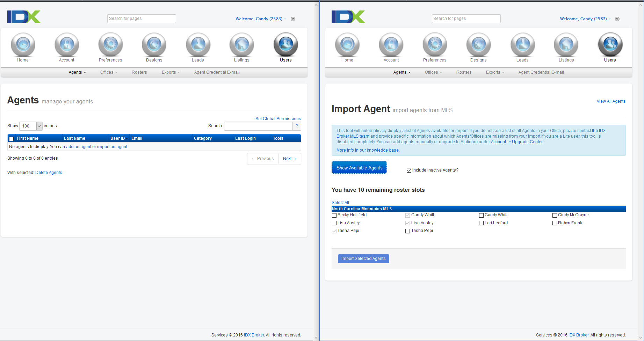This screenshot has height=341, width=644.
Task: Open Rosters in the left Agents window
Action: (x=139, y=72)
